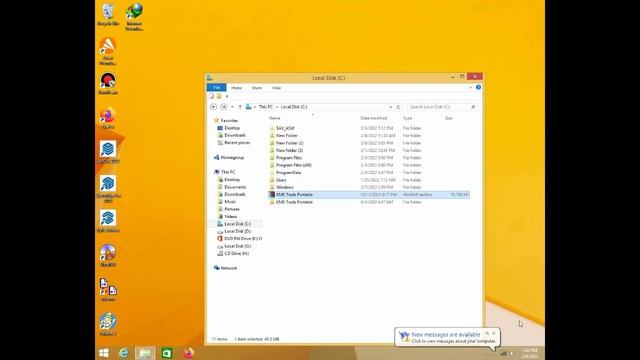The height and width of the screenshot is (360, 640).
Task: Switch to the View ribbon tab
Action: [x=276, y=88]
